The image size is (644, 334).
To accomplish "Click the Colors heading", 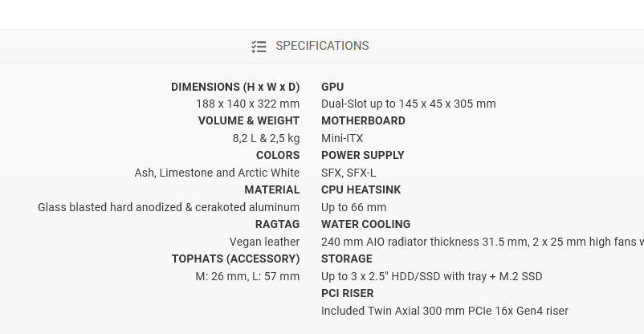I will (278, 155).
